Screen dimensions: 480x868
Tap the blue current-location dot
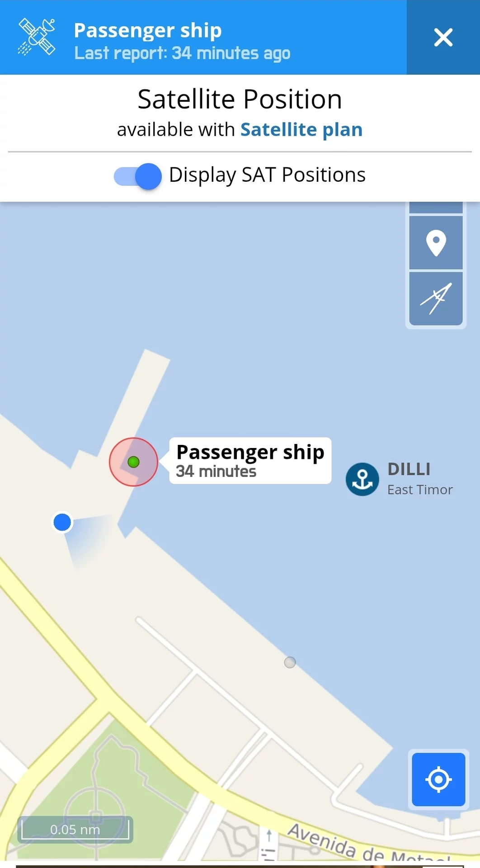(x=62, y=522)
